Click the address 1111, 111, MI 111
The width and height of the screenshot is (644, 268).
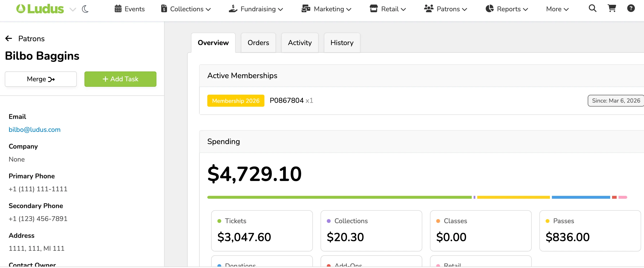[x=36, y=249]
